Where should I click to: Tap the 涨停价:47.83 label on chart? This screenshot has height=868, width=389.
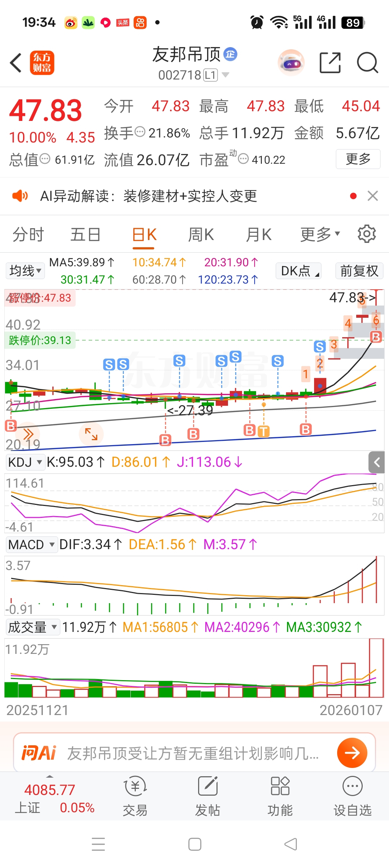tap(40, 298)
